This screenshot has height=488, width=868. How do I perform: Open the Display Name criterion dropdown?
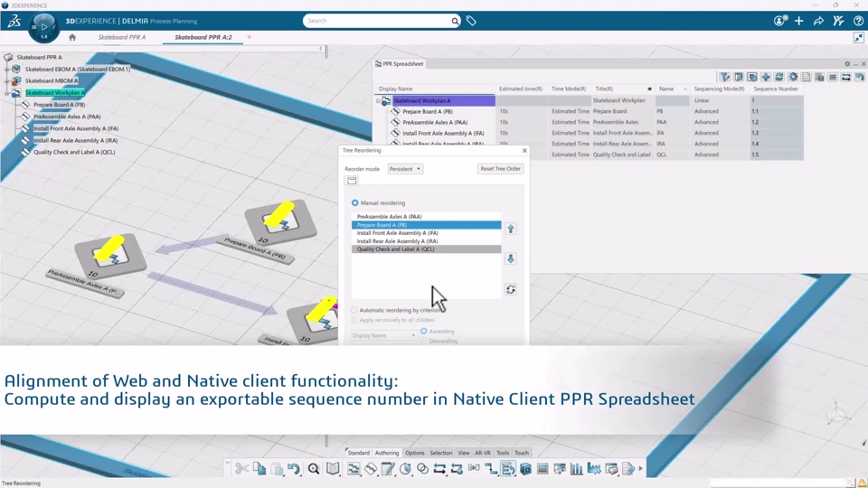tap(383, 335)
